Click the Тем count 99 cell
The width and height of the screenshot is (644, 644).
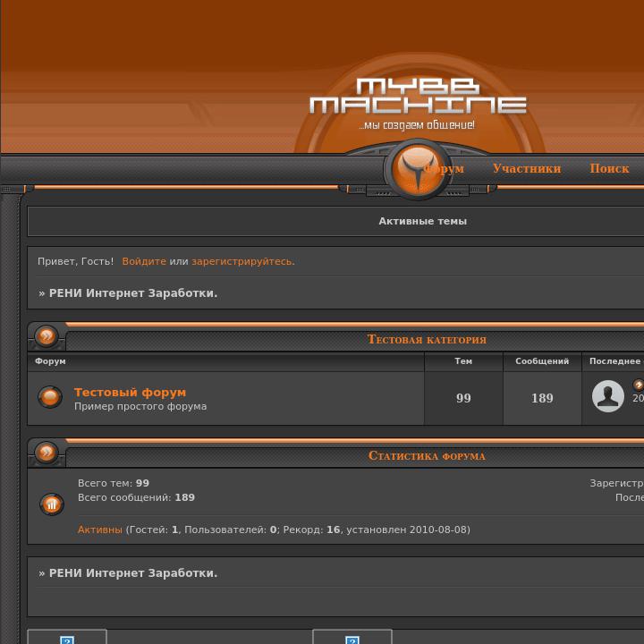(463, 398)
